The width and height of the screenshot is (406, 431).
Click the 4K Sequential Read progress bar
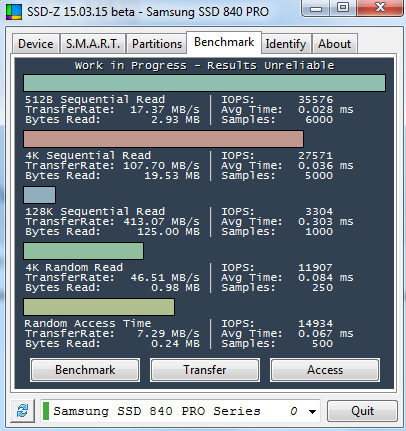coord(163,139)
